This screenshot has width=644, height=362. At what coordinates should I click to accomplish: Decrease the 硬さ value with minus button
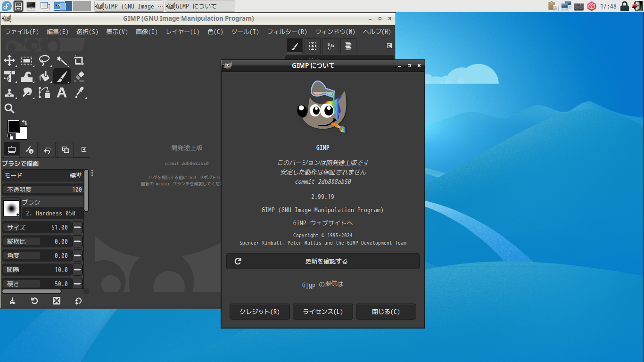(78, 284)
